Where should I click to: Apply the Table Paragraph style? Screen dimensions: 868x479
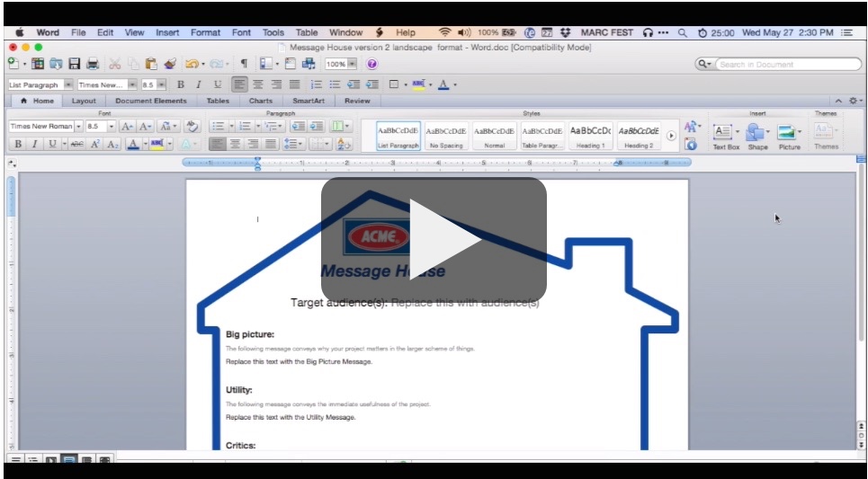click(x=542, y=136)
